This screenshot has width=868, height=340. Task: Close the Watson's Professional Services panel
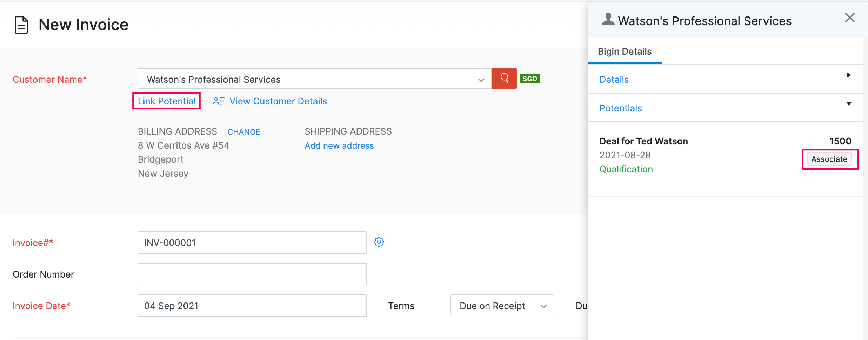tap(849, 18)
